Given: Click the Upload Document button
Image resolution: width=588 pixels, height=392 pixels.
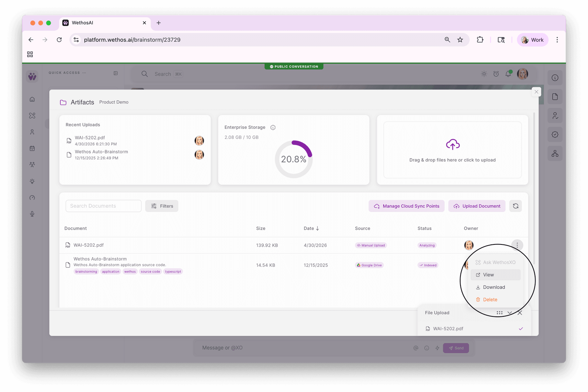Looking at the screenshot, I should [x=477, y=206].
